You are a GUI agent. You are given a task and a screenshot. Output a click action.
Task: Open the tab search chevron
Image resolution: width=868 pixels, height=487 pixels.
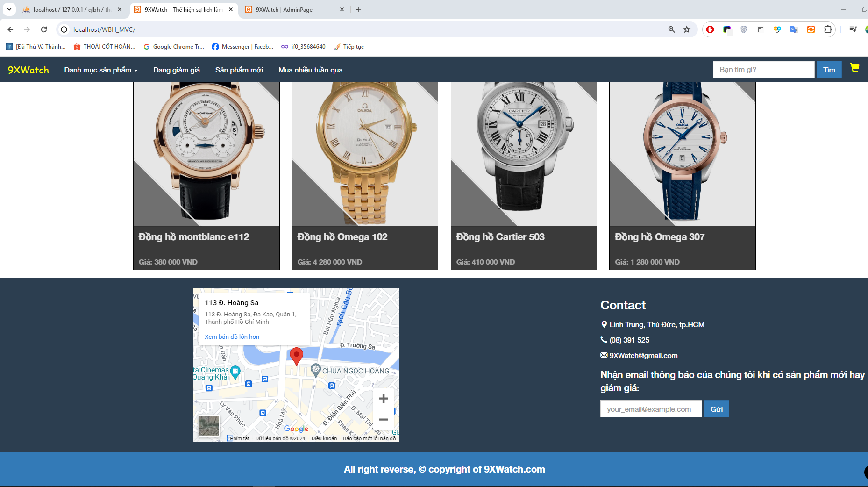click(x=9, y=9)
